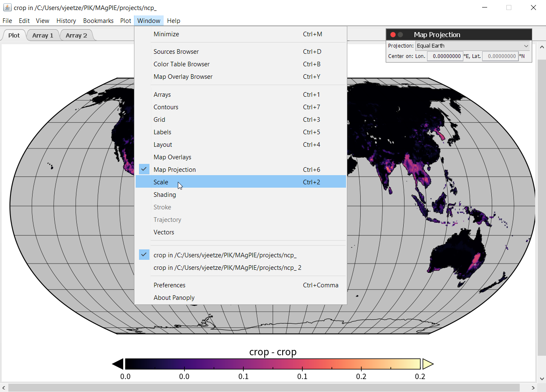Click the vertical scrollbar up arrow
This screenshot has width=546, height=392.
[542, 47]
